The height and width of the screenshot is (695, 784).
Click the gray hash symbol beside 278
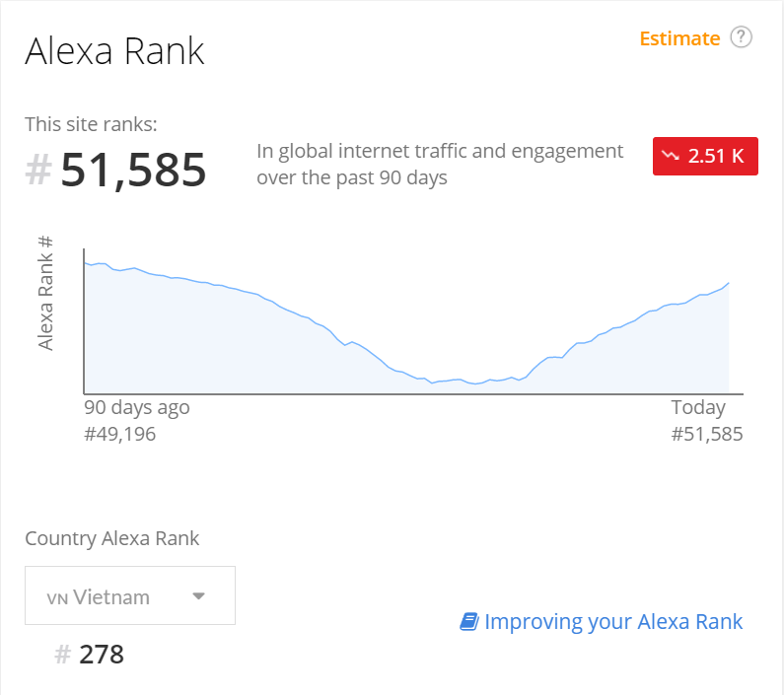[x=62, y=654]
